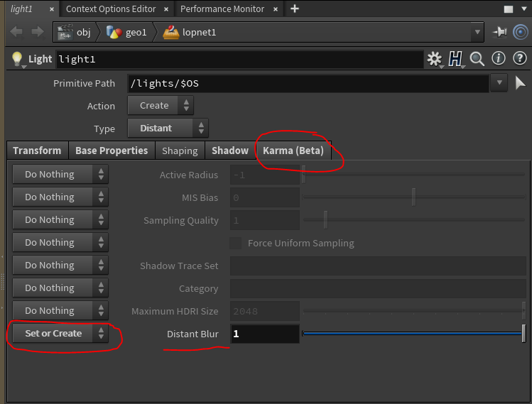Click the pin pane icon

pos(499,33)
